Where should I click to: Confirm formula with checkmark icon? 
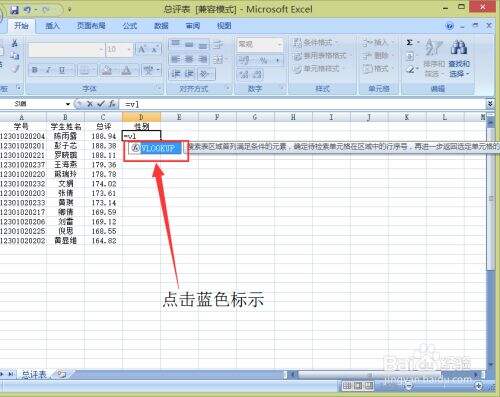101,104
